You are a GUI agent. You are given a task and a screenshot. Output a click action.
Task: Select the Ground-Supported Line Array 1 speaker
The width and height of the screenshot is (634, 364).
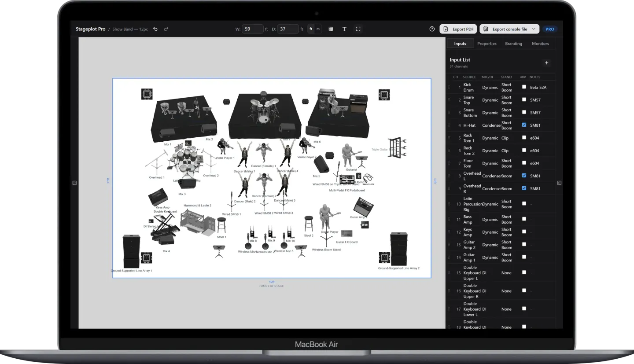[x=132, y=251]
